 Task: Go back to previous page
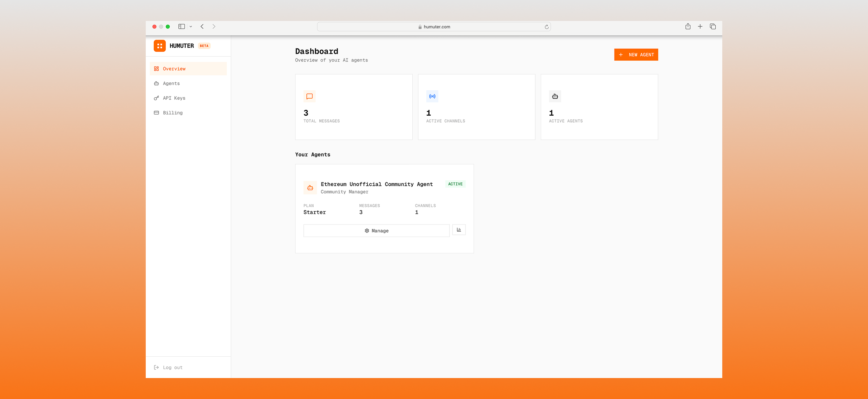202,26
